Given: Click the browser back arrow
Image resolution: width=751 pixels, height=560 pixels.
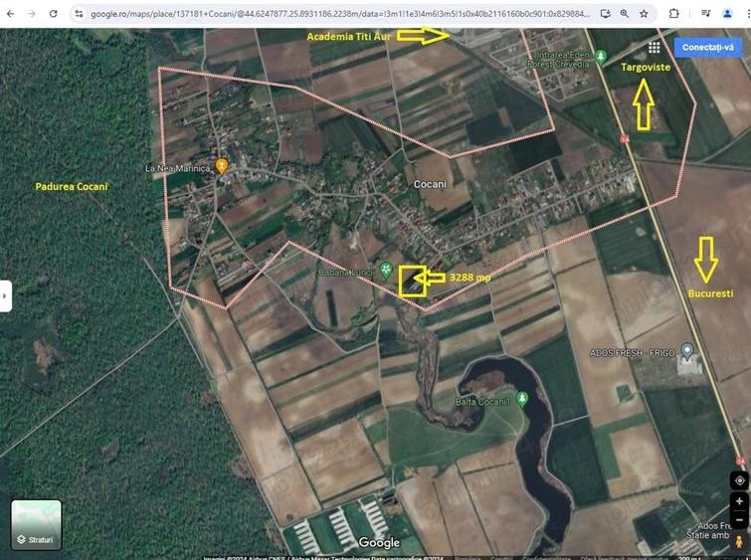Looking at the screenshot, I should tap(11, 14).
